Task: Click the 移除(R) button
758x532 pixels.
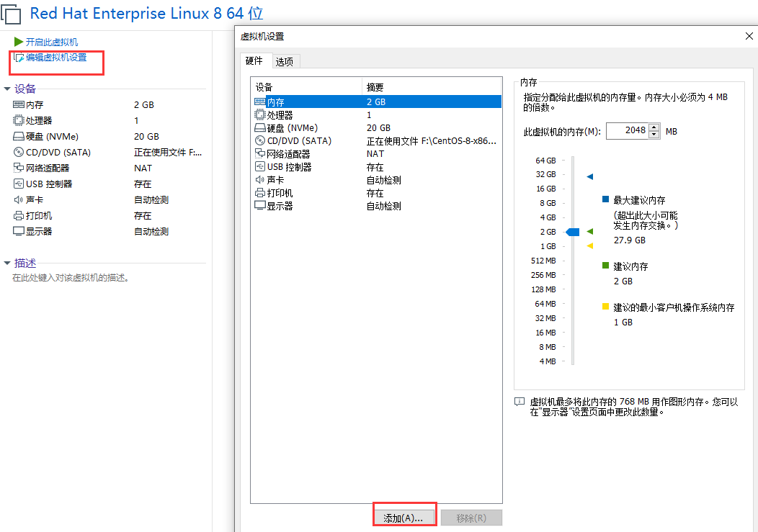Action: pos(471,518)
